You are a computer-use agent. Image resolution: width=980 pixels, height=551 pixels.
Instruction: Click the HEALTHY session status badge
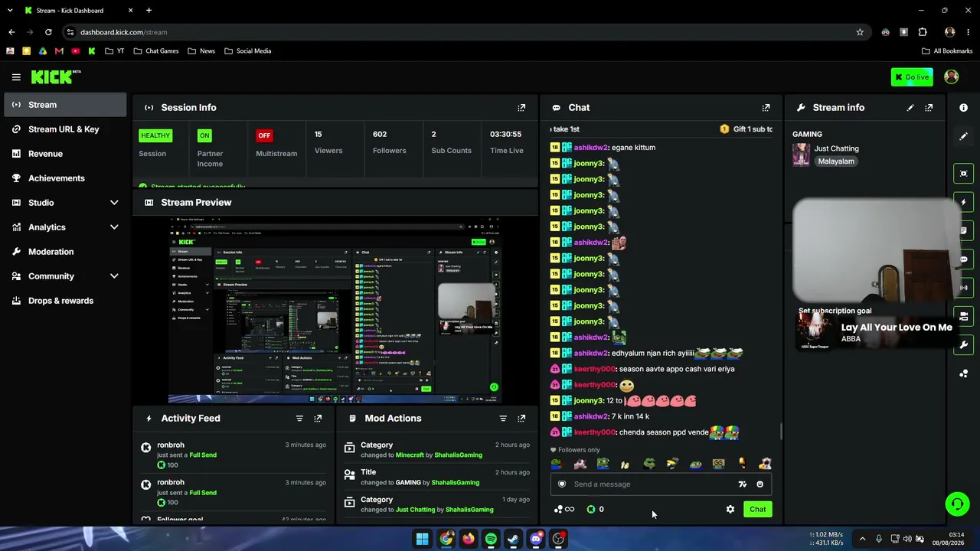coord(155,135)
